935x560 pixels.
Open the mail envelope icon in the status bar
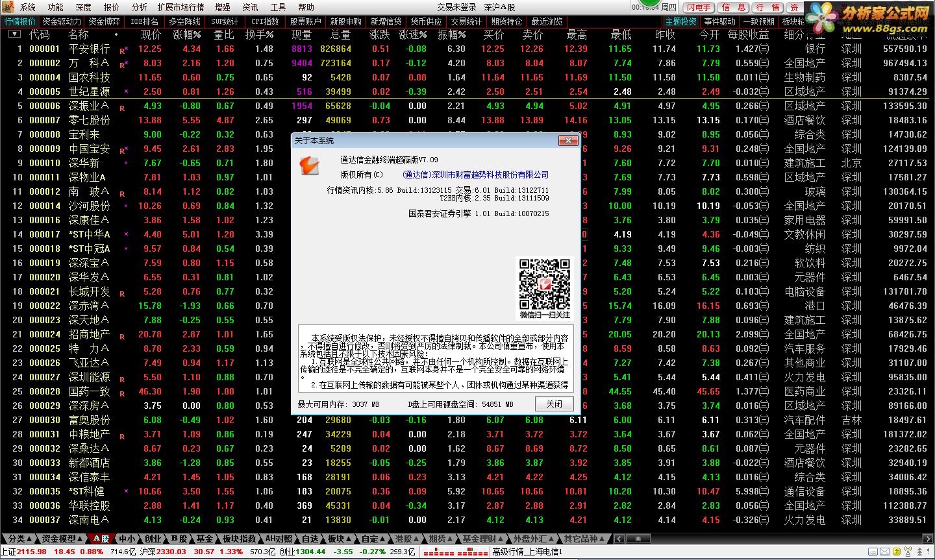click(884, 552)
